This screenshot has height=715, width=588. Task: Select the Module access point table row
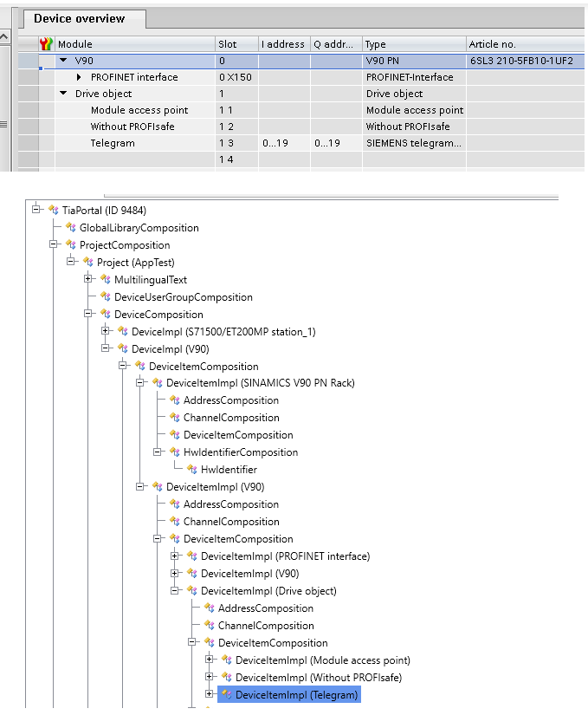(x=301, y=110)
